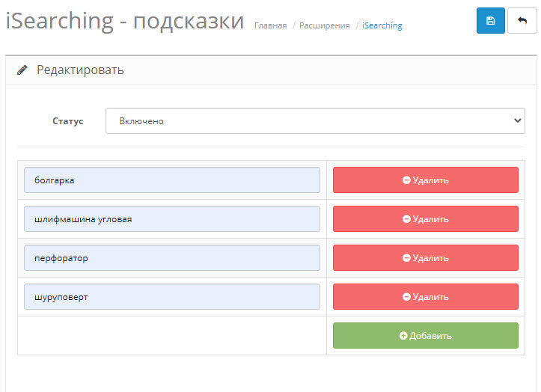541x392 pixels.
Task: Expand the status select chevron arrow
Action: (516, 121)
